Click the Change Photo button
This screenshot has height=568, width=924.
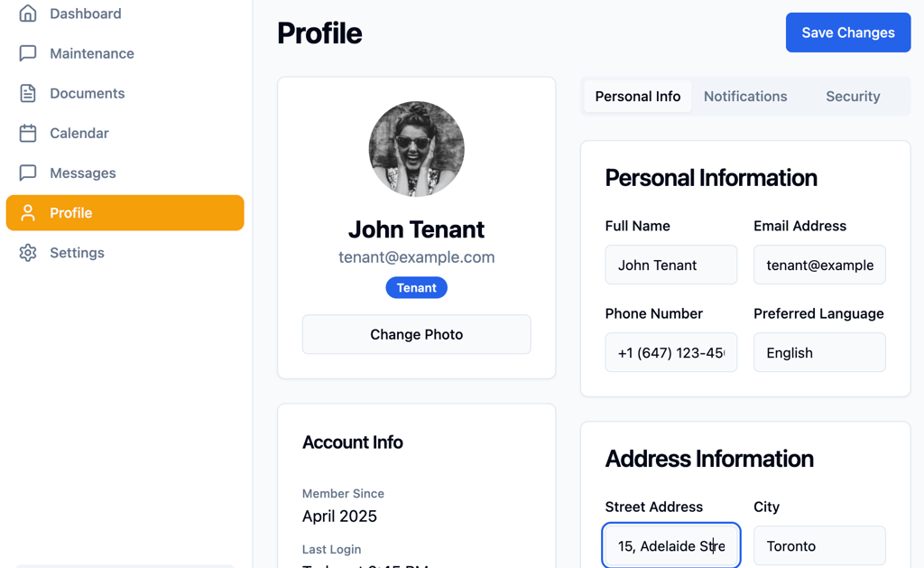pos(417,334)
